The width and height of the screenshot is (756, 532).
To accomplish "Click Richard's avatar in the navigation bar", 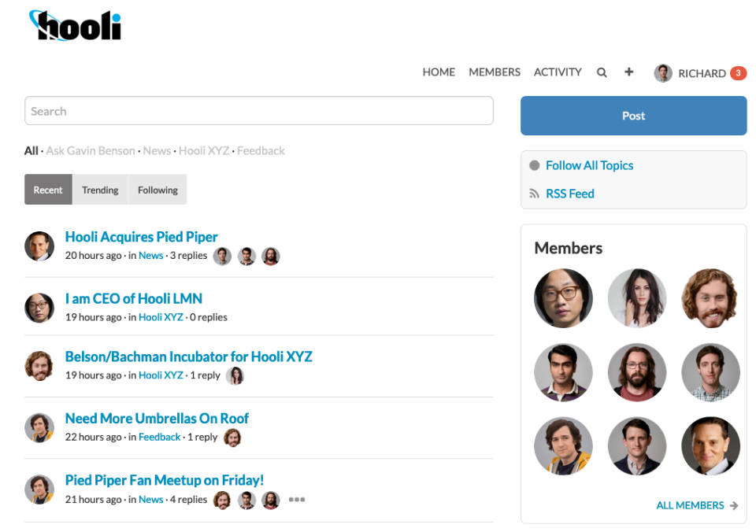I will point(663,73).
